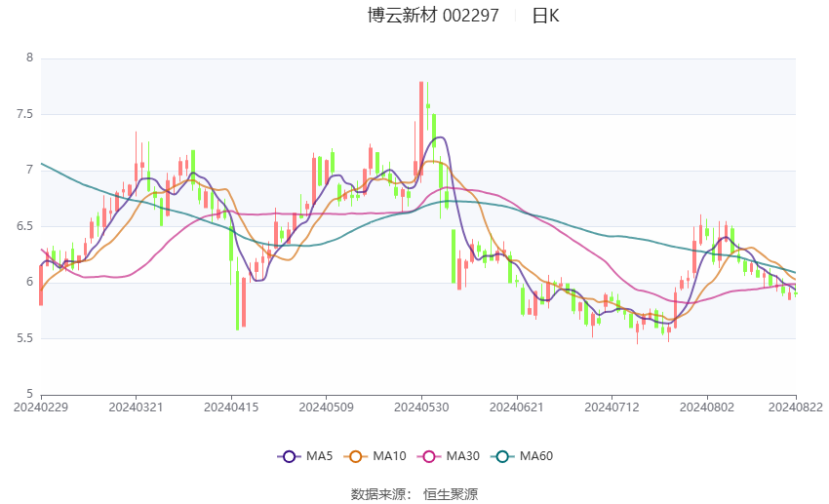This screenshot has width=829, height=504.
Task: Click the chart title 博云新材 002297
Action: point(433,16)
